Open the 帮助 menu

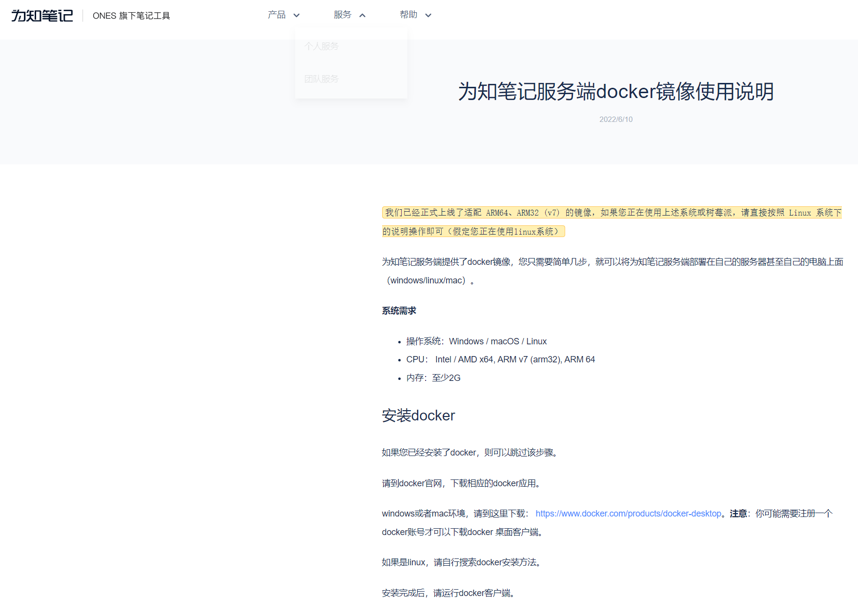point(409,15)
